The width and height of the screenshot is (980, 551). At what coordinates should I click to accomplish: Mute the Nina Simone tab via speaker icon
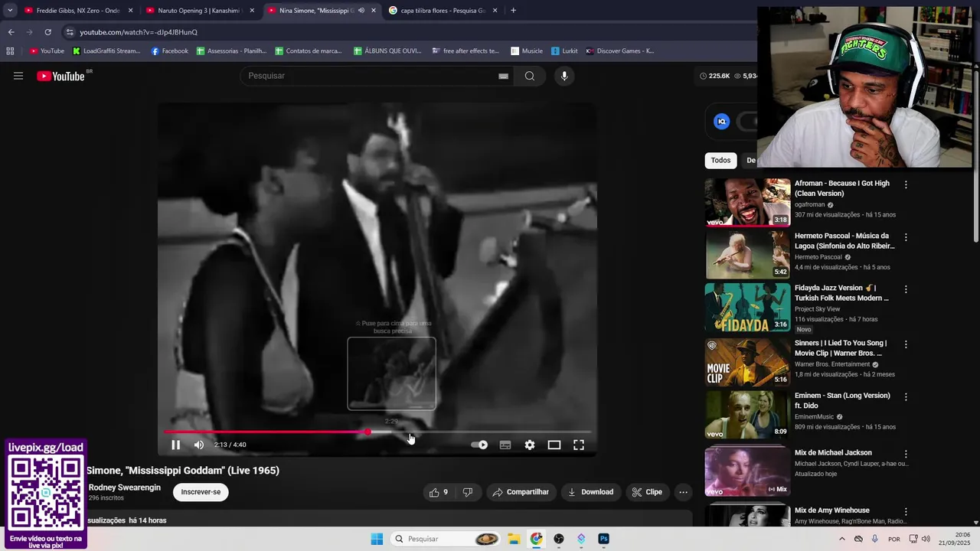(361, 11)
